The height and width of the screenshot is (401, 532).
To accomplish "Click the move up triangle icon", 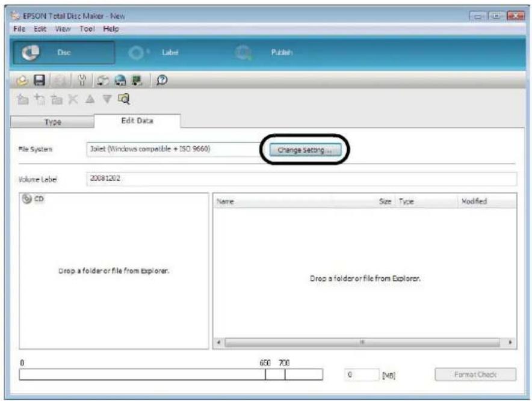I will (90, 99).
